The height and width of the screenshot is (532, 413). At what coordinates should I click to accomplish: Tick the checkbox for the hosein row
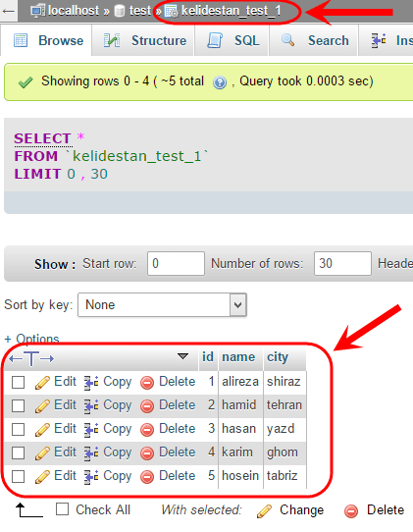click(x=18, y=476)
